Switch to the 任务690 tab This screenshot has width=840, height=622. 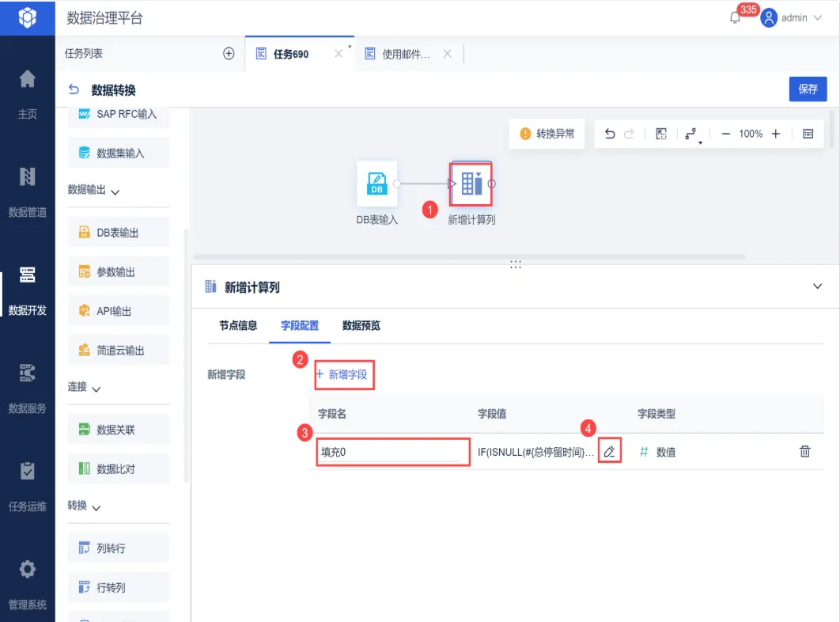tap(291, 54)
